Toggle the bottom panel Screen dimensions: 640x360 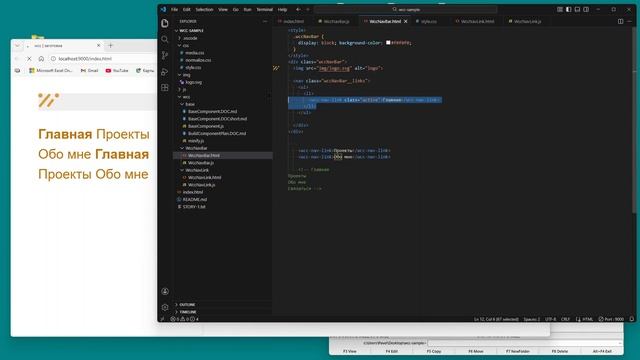click(x=577, y=9)
